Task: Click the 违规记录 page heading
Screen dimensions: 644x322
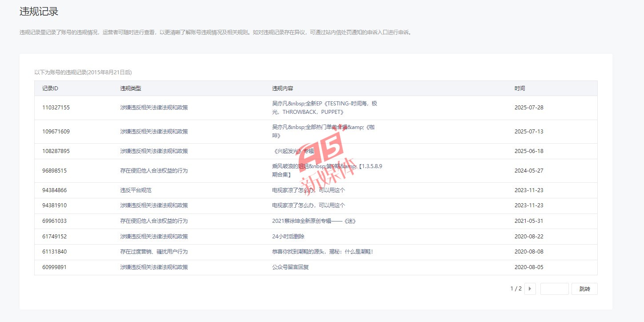Action: (x=39, y=12)
